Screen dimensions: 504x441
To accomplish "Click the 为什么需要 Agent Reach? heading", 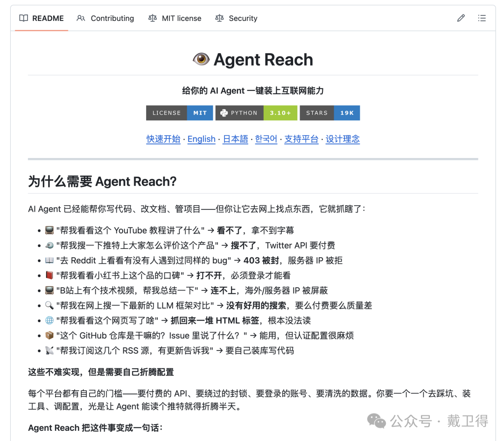I will click(102, 181).
